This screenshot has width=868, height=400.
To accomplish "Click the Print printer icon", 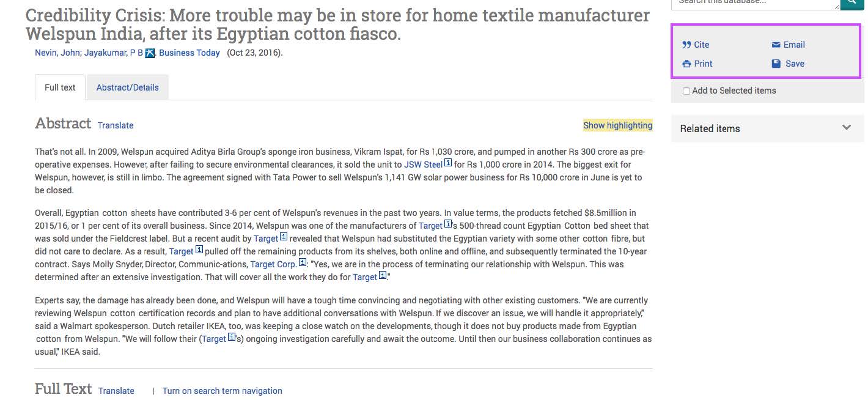I will point(686,64).
